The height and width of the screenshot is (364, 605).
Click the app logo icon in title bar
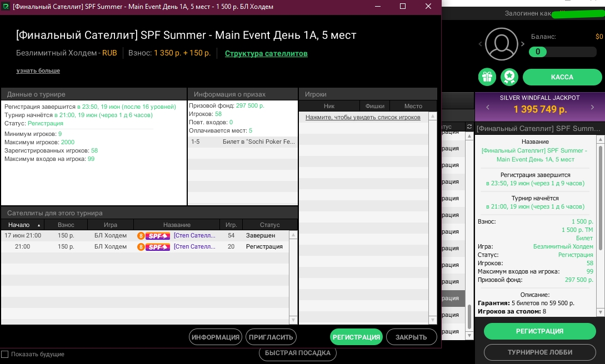coord(6,7)
